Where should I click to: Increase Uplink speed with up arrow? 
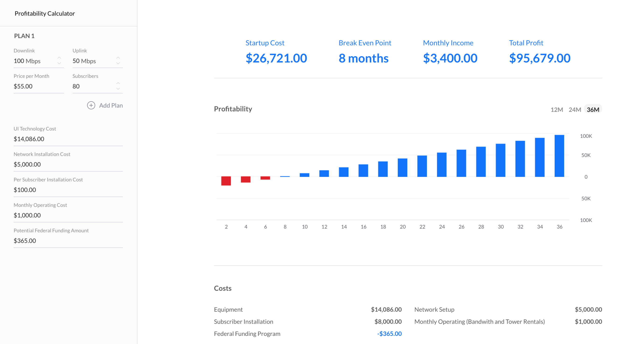tap(118, 57)
